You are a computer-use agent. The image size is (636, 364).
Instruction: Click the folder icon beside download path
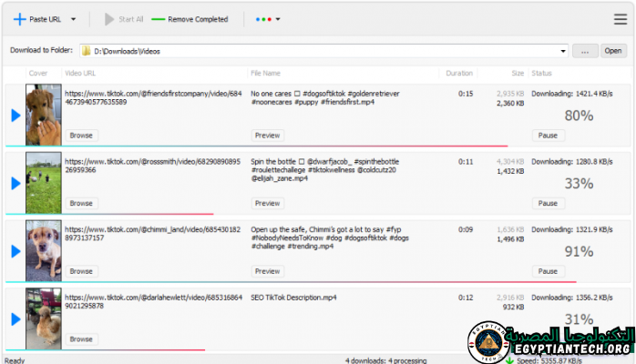(x=85, y=51)
